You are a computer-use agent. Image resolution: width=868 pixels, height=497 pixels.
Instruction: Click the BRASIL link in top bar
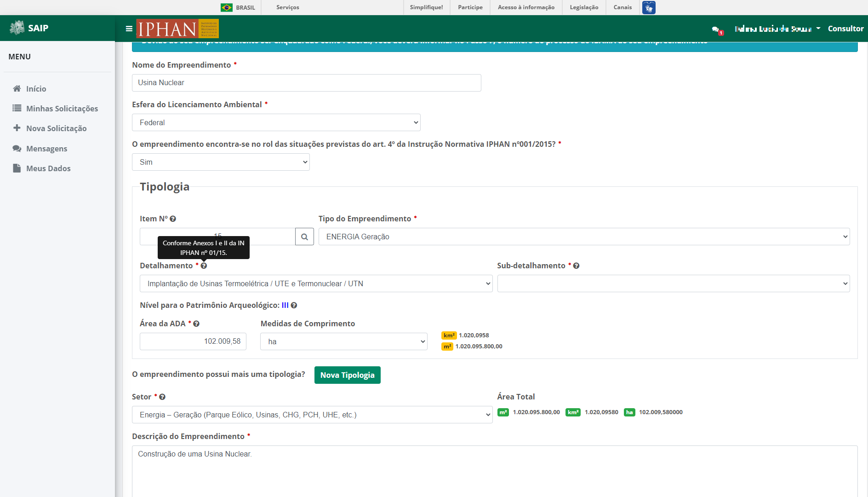coord(246,8)
